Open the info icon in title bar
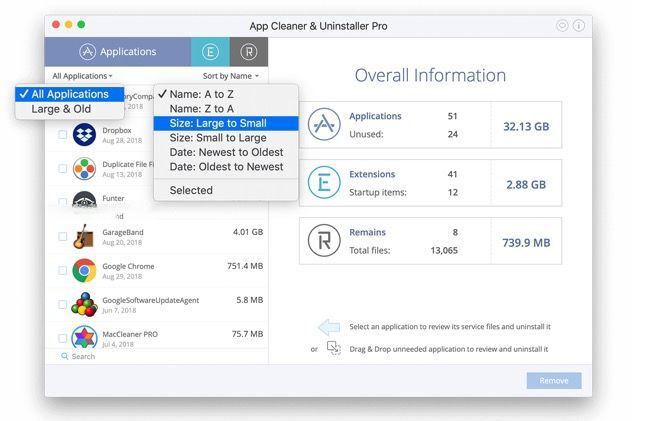Screen dimensions: 645x421 point(579,26)
